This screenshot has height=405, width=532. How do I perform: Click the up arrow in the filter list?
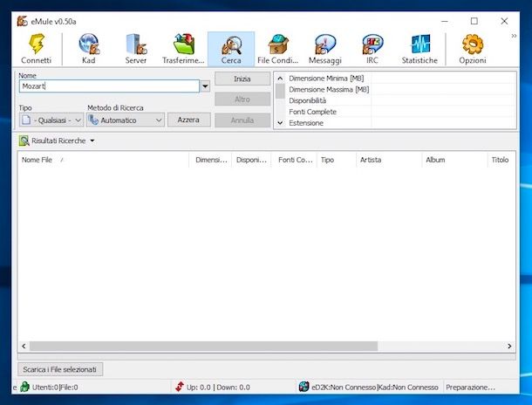tap(280, 79)
